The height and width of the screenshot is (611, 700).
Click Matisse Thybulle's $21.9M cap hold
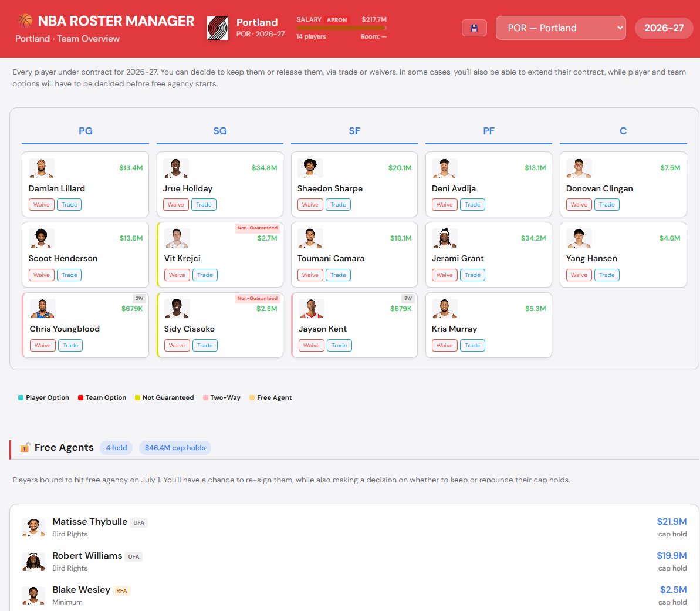coord(671,522)
